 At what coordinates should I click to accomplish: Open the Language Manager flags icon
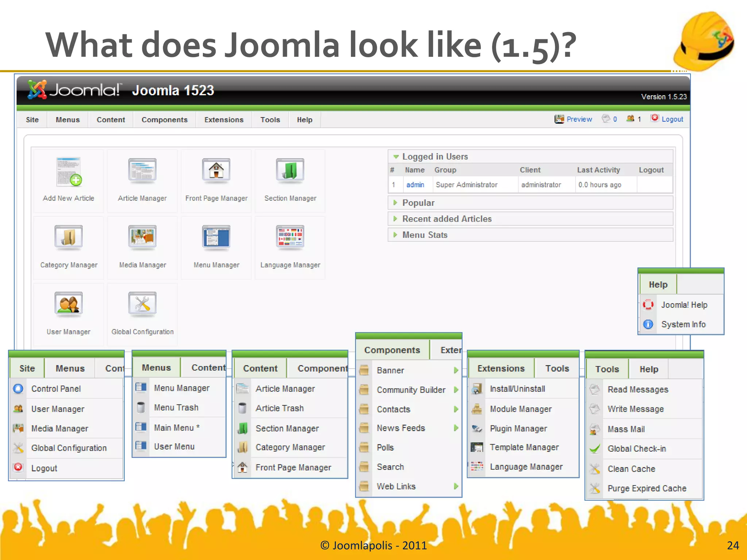click(290, 237)
